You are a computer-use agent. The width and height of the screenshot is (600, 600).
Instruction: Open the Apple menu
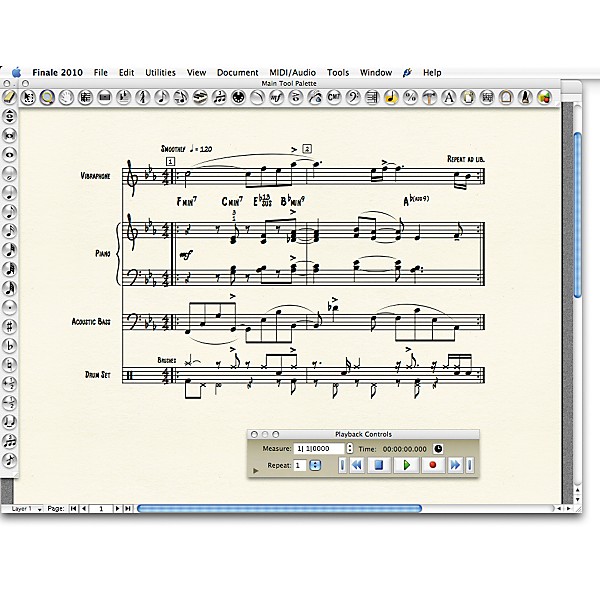(x=16, y=72)
